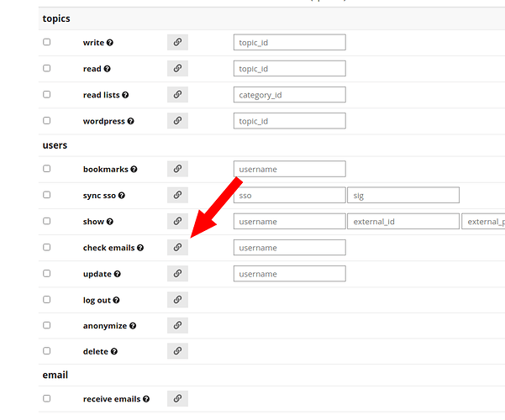This screenshot has height=420, width=505.
Task: Click the link icon in topics read row
Action: (x=177, y=68)
